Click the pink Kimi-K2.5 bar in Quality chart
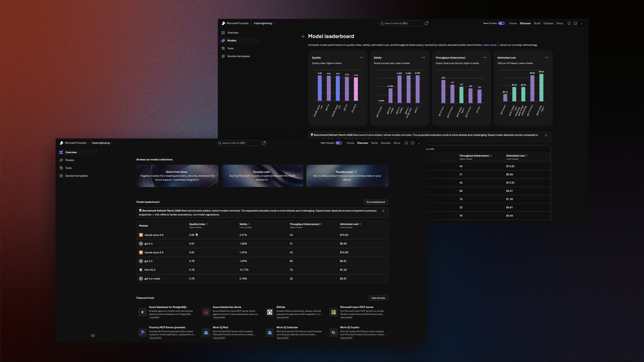Image resolution: width=644 pixels, height=362 pixels. 356,89
